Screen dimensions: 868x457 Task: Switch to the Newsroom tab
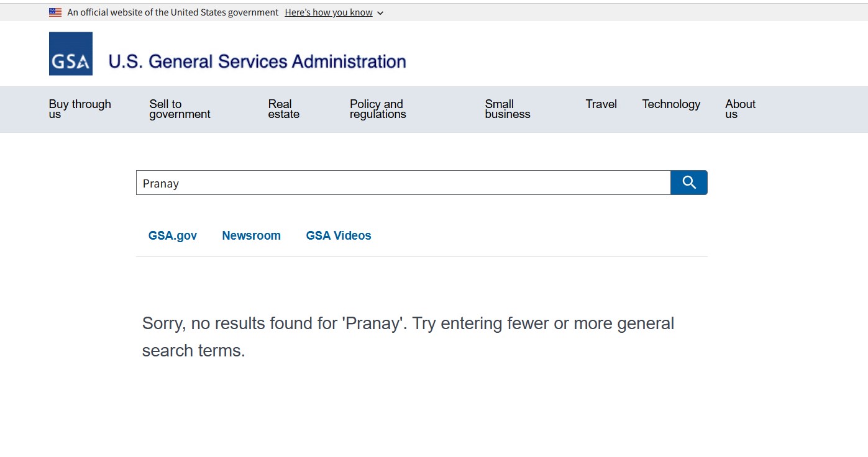point(251,235)
